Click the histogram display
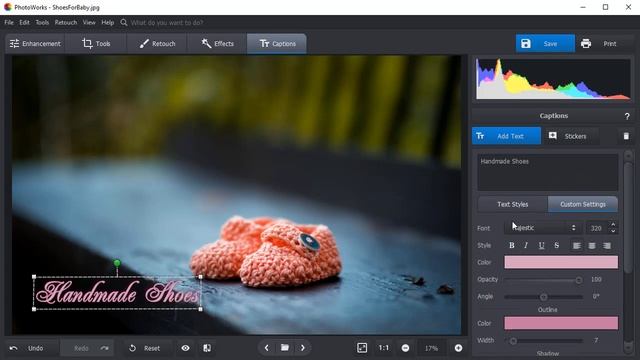This screenshot has width=640, height=360. pyautogui.click(x=553, y=79)
